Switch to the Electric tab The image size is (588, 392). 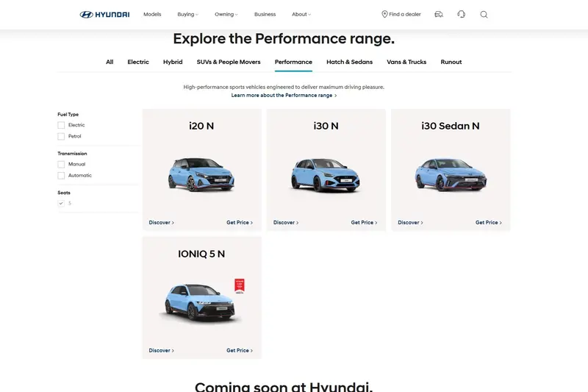(x=138, y=62)
